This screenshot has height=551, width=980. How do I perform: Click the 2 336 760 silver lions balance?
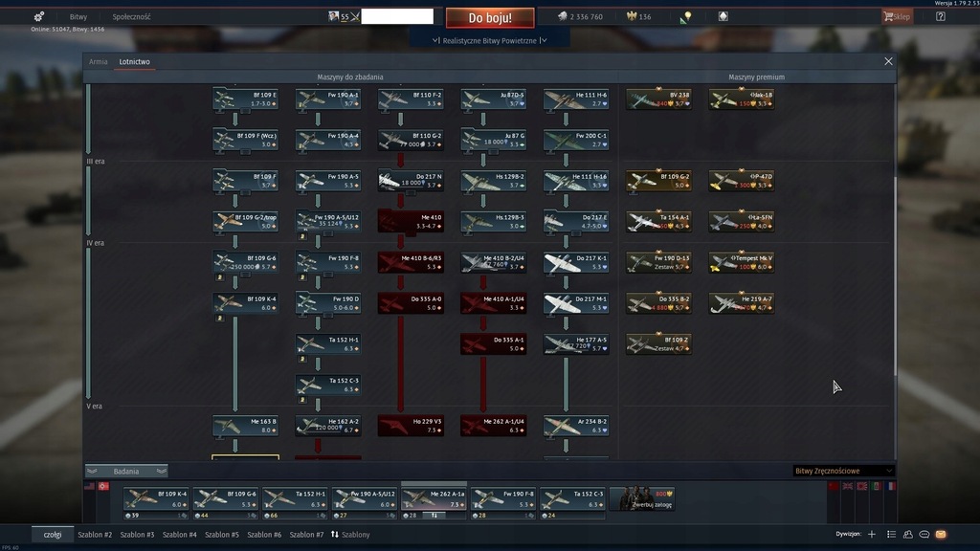pyautogui.click(x=587, y=17)
